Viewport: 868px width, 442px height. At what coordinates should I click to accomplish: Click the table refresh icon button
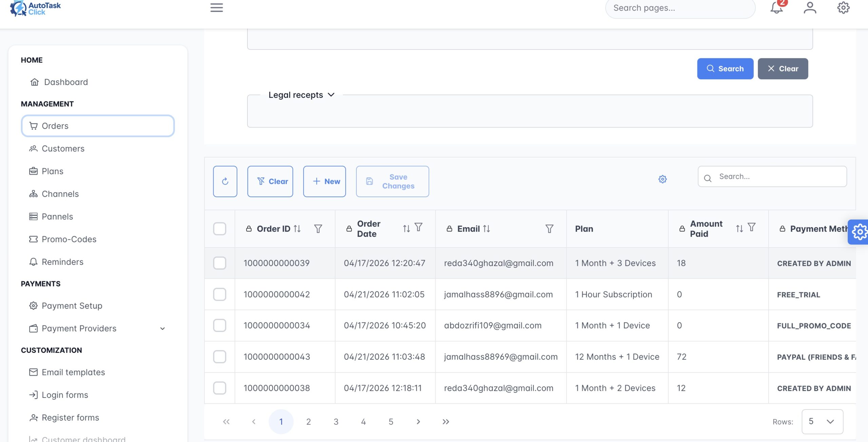click(x=225, y=181)
